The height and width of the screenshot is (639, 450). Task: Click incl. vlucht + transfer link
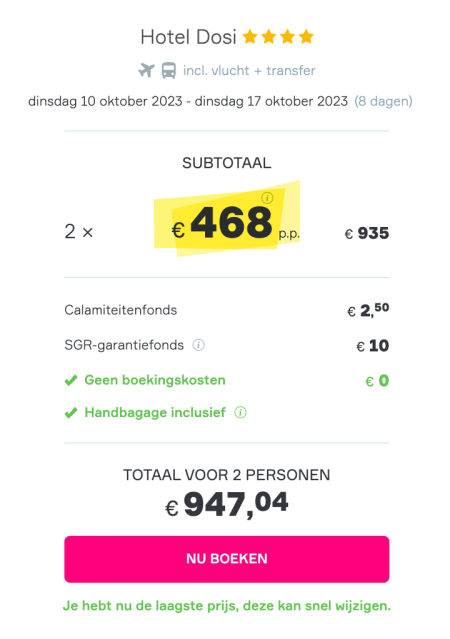click(249, 71)
